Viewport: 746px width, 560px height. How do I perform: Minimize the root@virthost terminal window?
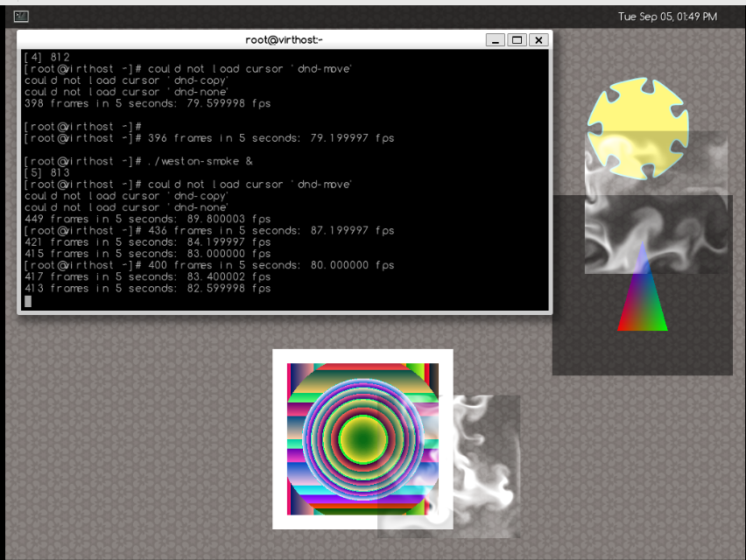(x=495, y=39)
